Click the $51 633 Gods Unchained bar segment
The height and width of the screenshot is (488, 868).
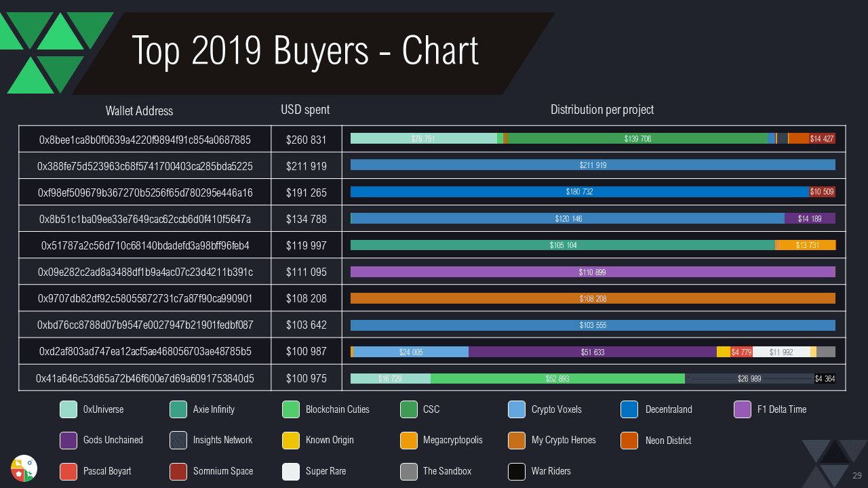click(593, 352)
